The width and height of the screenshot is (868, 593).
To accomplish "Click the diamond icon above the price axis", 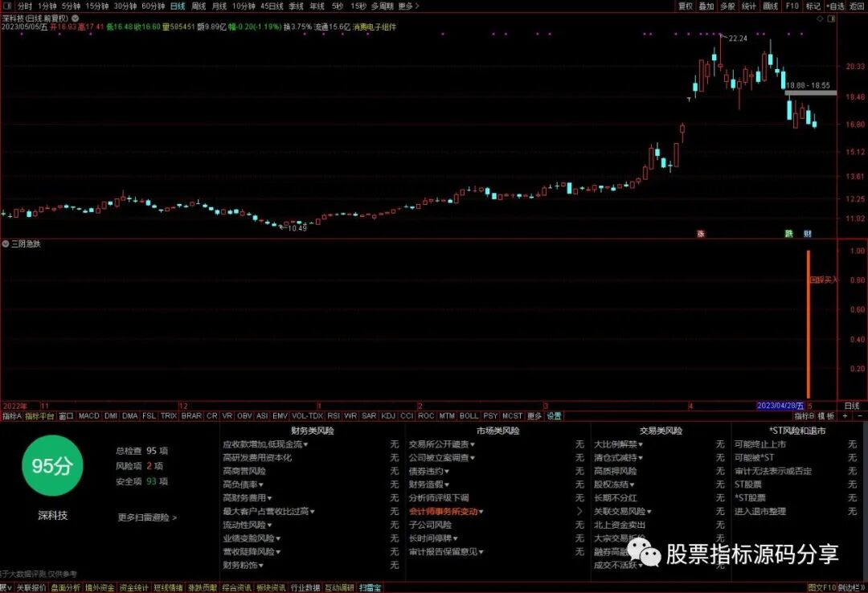I will (x=821, y=18).
